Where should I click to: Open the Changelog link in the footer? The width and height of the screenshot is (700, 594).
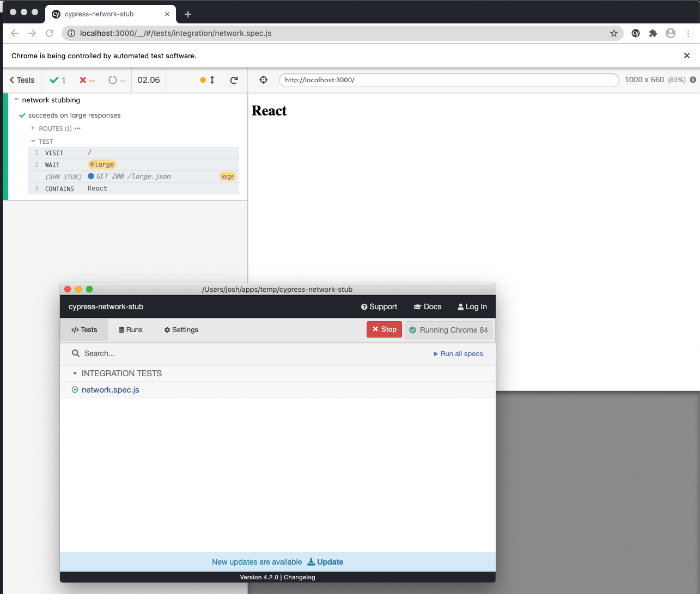[x=300, y=577]
